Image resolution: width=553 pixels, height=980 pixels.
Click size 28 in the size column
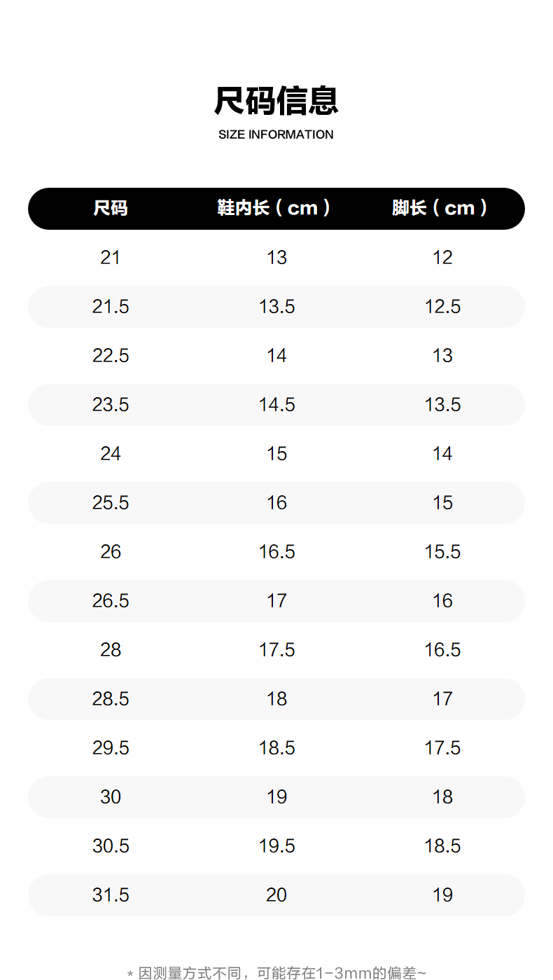pos(111,650)
